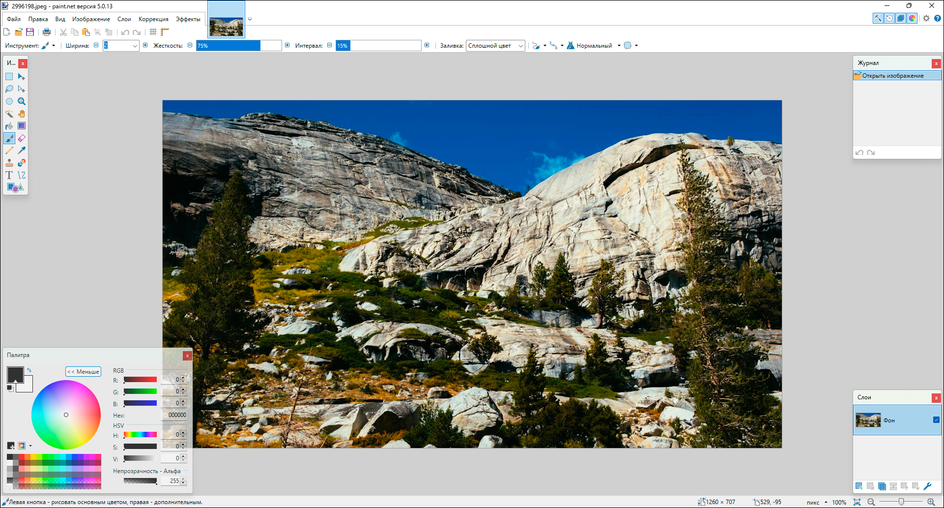Click the Open file folder icon
Viewport: 944px width, 508px height.
(19, 32)
